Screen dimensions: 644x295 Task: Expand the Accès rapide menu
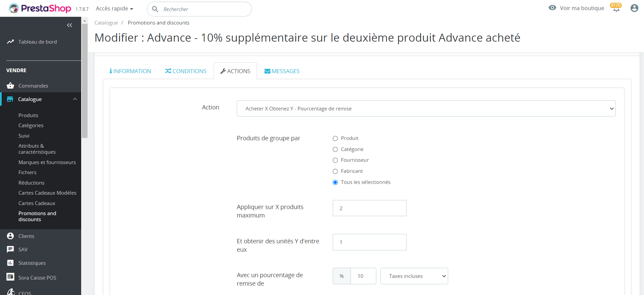point(114,9)
